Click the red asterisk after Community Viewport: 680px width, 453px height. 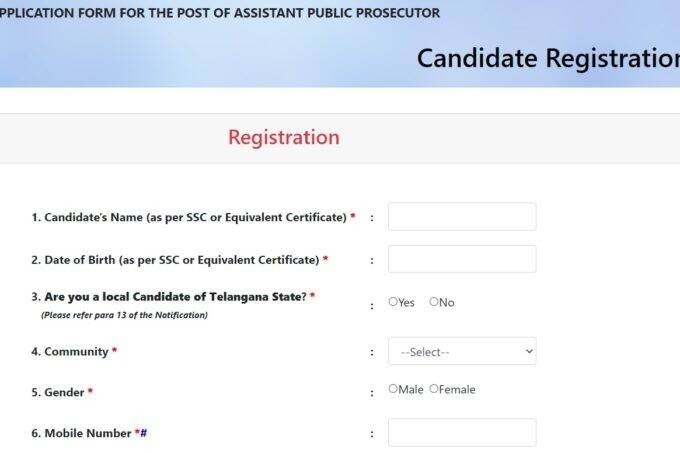tap(114, 352)
